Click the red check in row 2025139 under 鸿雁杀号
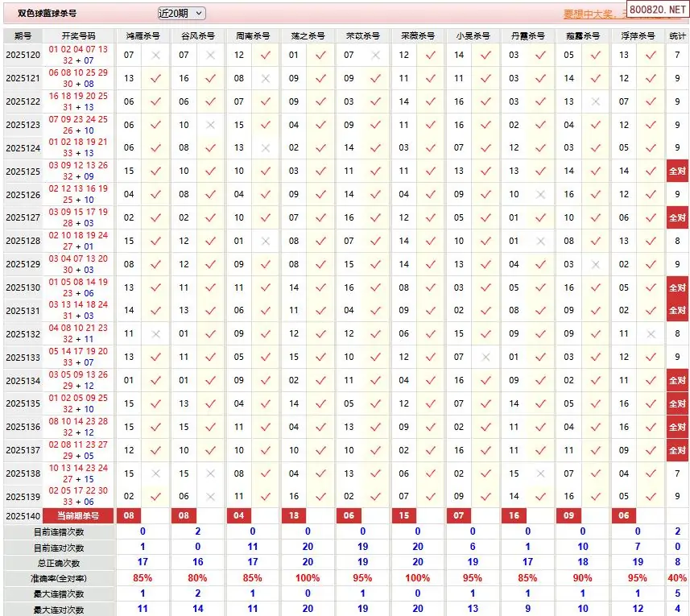The height and width of the screenshot is (616, 690). (x=155, y=497)
